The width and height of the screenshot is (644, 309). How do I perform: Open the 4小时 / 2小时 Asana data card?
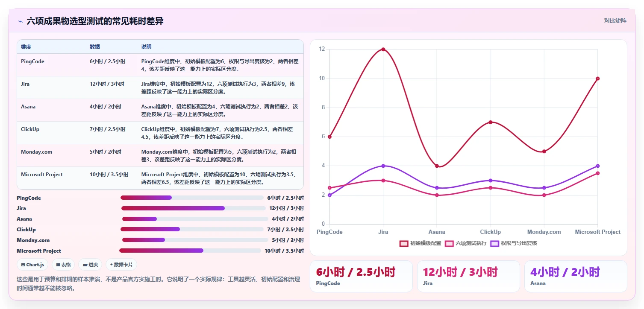pos(576,277)
